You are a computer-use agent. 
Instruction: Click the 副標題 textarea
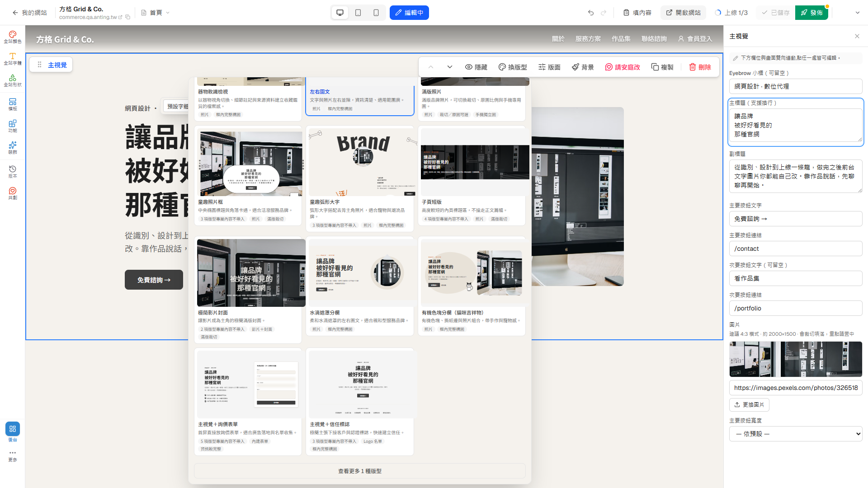click(x=796, y=176)
